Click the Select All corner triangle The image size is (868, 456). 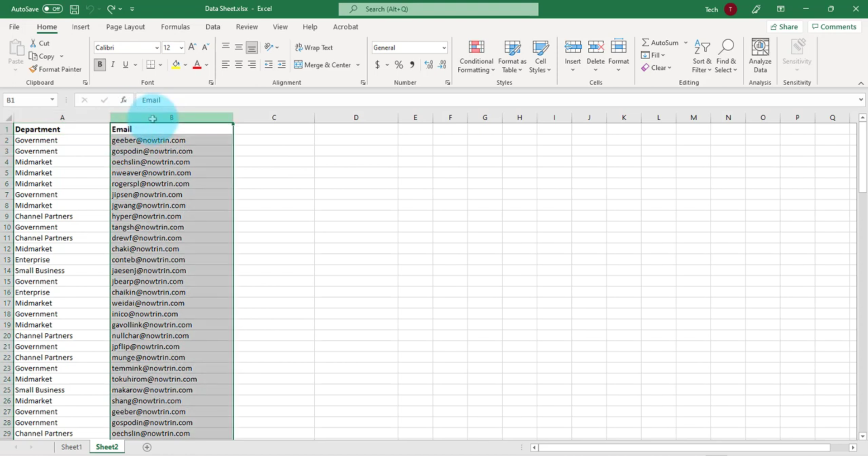tap(8, 118)
